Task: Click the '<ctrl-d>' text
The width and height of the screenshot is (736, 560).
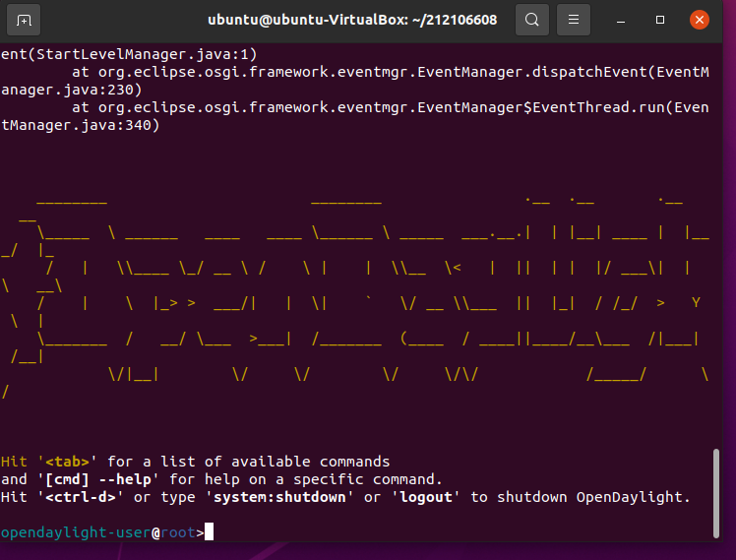Action: coord(81,497)
